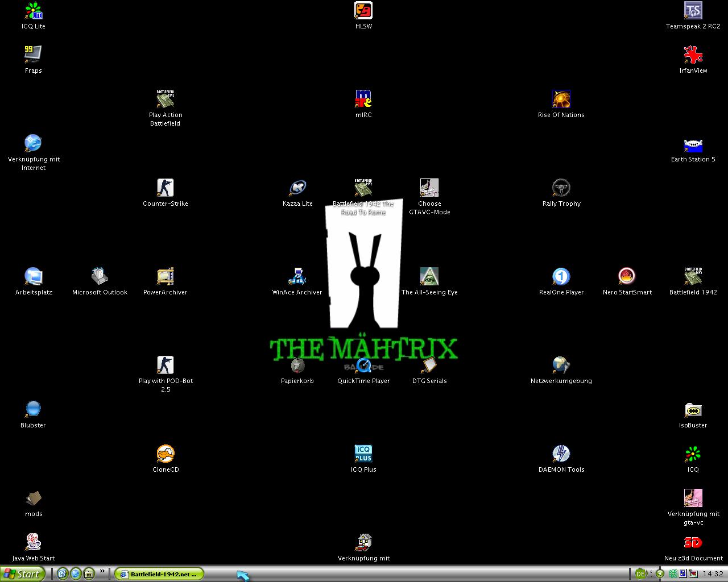
Task: Launch Java Web Start icon
Action: [x=34, y=547]
